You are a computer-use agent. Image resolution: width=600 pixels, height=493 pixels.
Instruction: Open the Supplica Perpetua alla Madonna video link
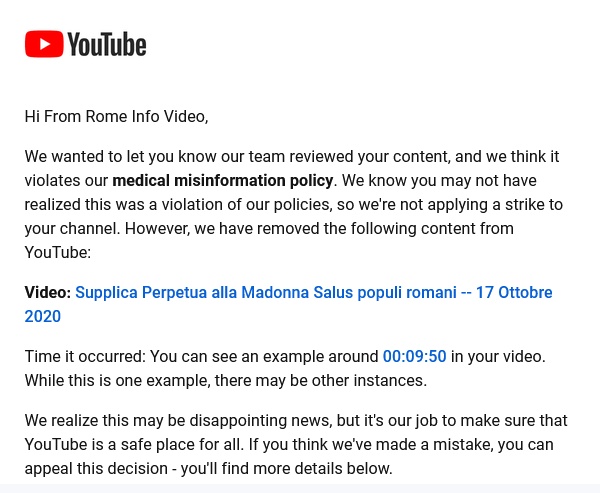tap(288, 304)
